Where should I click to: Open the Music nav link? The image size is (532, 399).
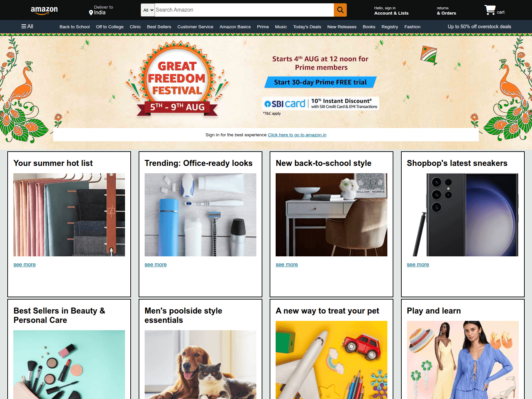281,27
